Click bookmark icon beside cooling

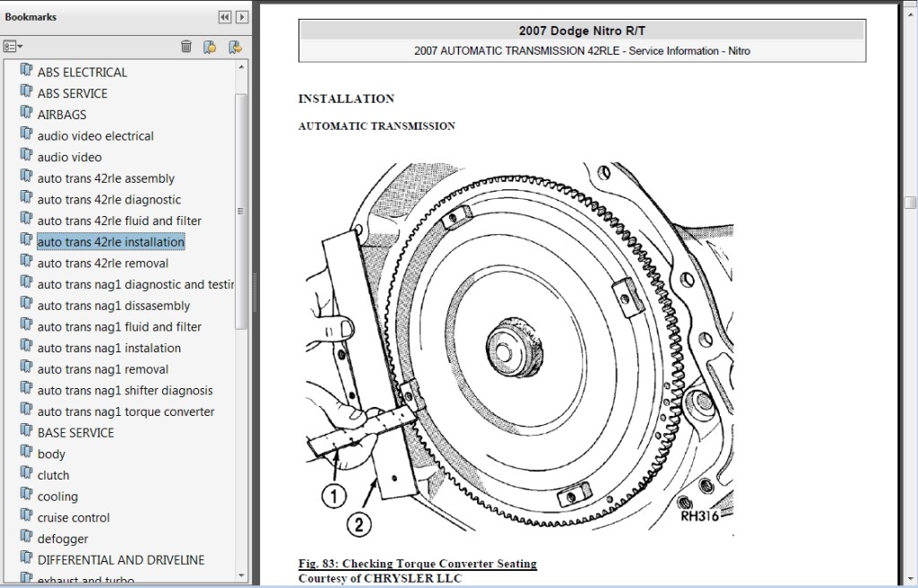point(26,494)
